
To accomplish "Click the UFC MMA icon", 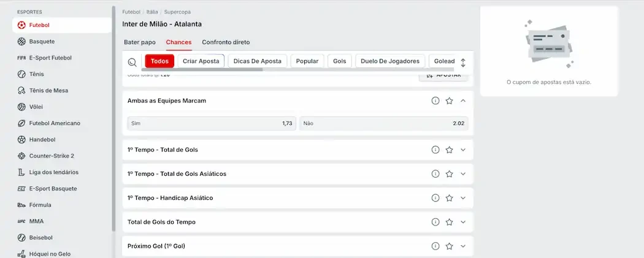I will (21, 221).
